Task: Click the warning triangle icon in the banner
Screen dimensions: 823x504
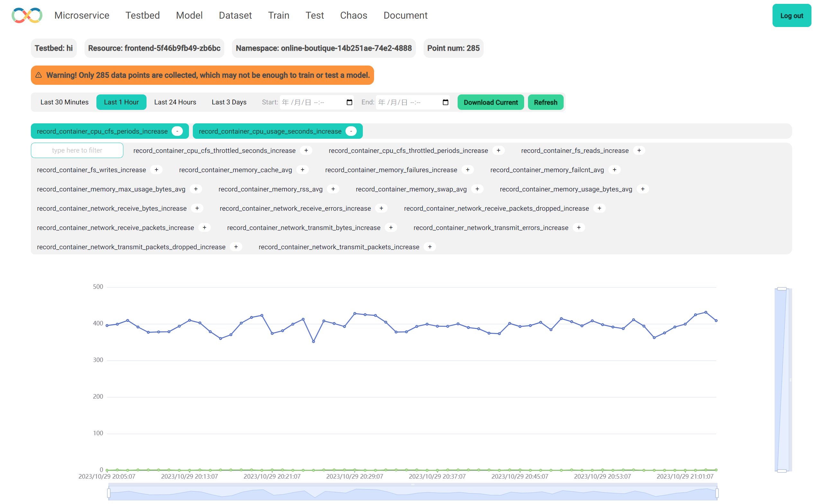Action: point(39,75)
